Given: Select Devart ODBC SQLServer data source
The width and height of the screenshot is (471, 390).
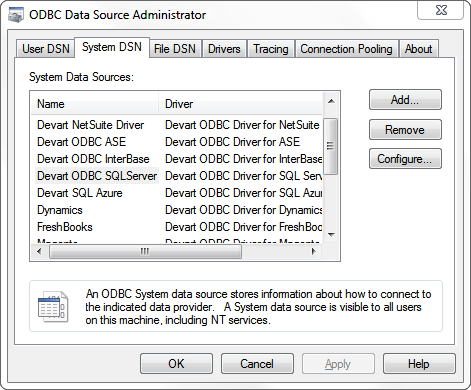Looking at the screenshot, I should pos(97,176).
